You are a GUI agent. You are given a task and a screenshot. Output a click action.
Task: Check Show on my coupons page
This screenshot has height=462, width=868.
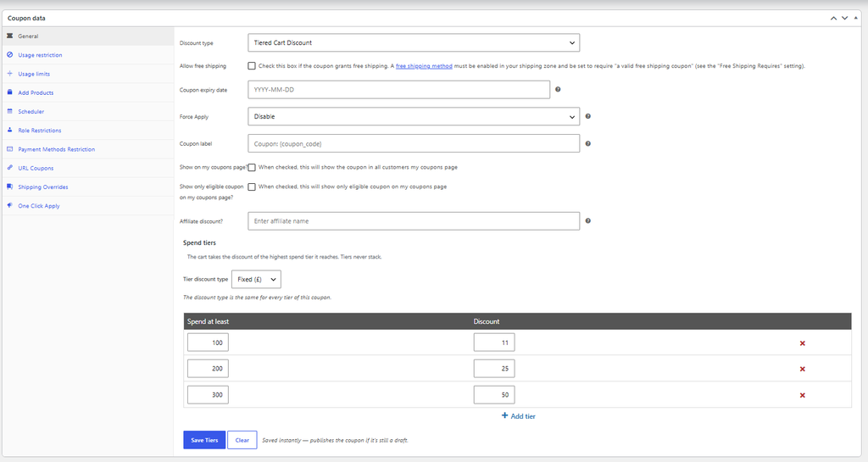(x=252, y=167)
